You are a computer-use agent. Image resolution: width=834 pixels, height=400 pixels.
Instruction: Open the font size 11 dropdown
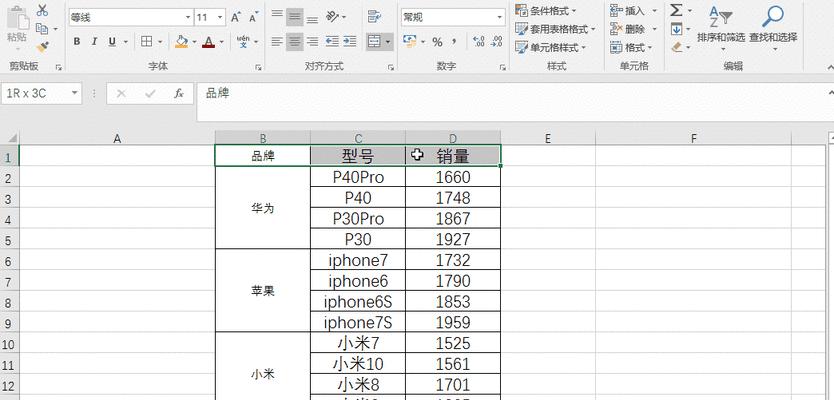tap(220, 18)
